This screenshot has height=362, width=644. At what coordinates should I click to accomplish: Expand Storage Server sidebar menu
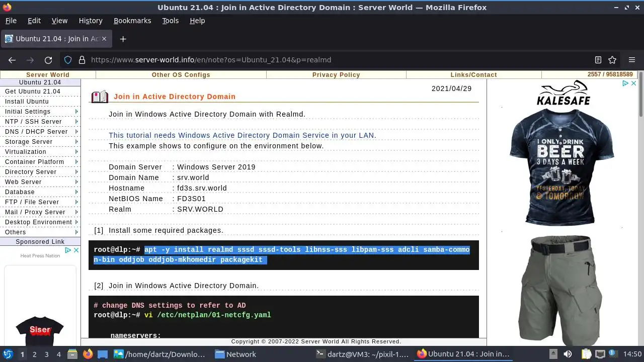[x=40, y=142]
